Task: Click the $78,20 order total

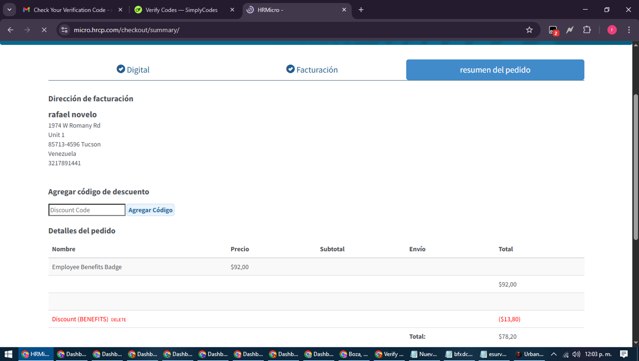Action: (x=507, y=337)
